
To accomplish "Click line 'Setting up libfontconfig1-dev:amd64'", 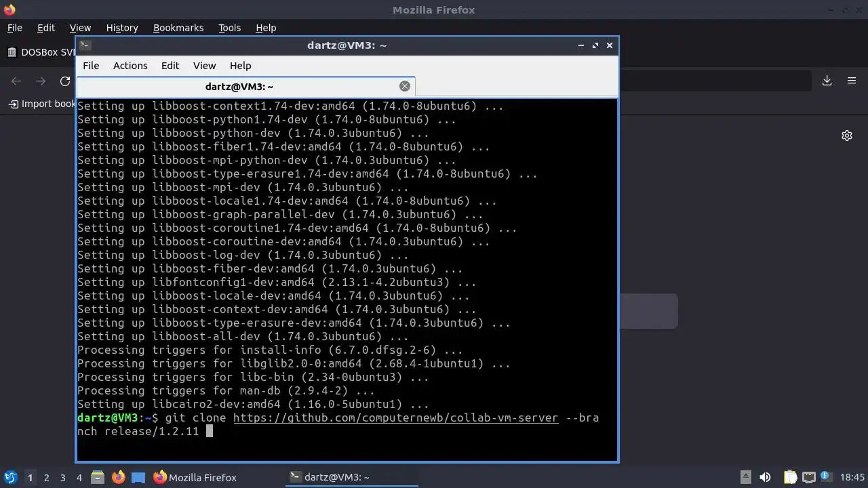I will pyautogui.click(x=277, y=283).
